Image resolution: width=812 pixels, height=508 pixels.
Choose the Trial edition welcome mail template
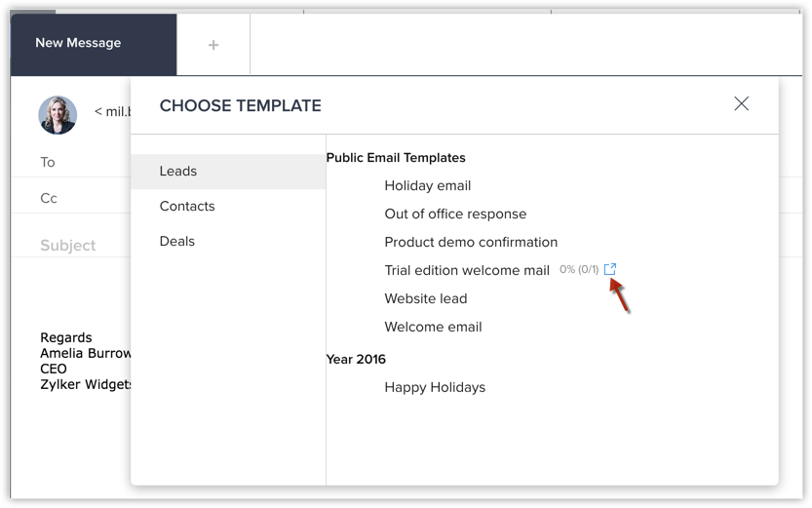[x=467, y=270]
